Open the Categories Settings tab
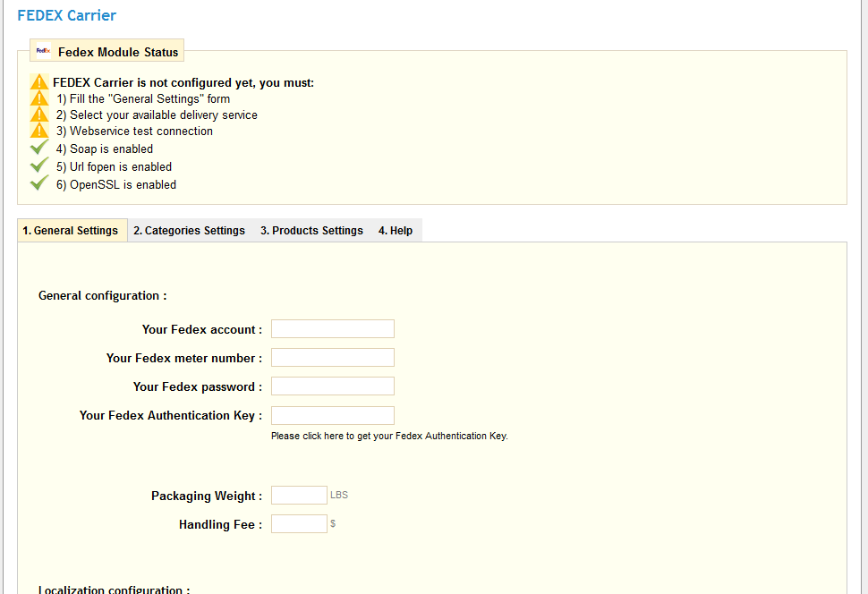868x594 pixels. pyautogui.click(x=189, y=231)
